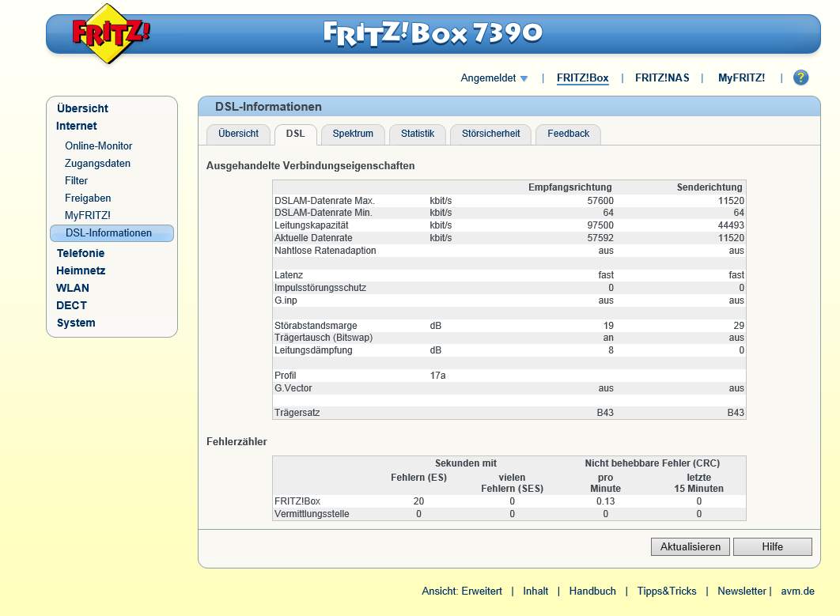Screen dimensions: 840x616
Task: Click the G.Vector row label
Action: (x=293, y=388)
